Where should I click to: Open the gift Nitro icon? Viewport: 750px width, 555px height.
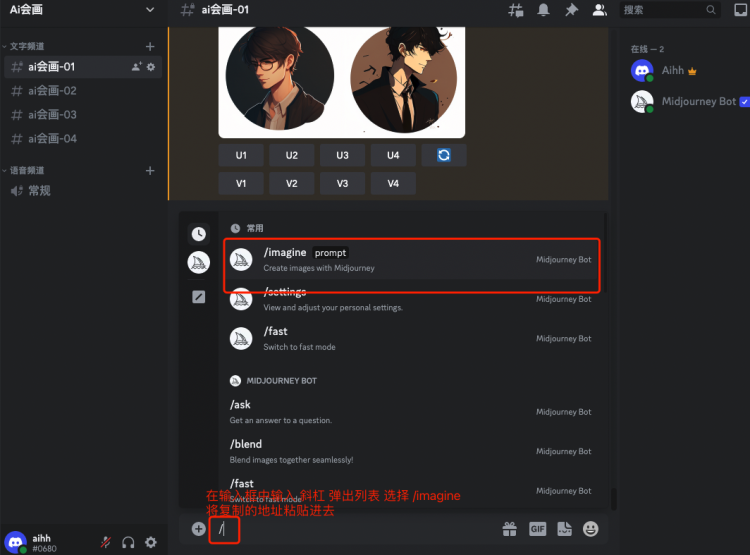tap(510, 529)
